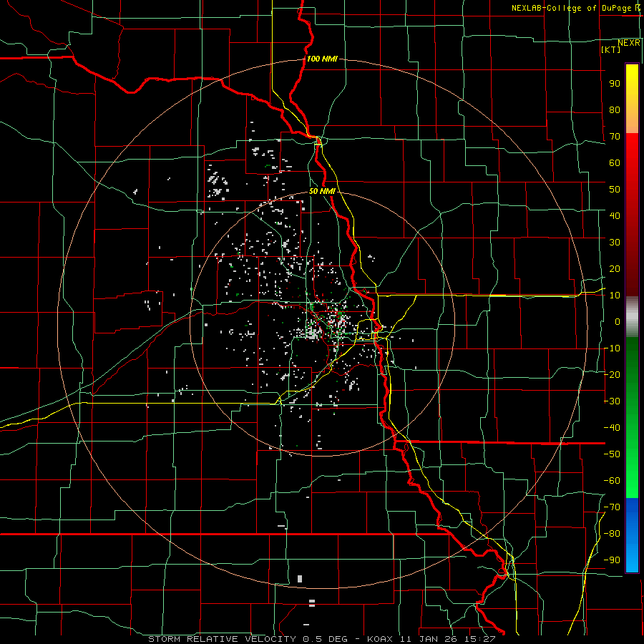Select the -50 value on velocity scale
644x644 pixels.
[612, 454]
